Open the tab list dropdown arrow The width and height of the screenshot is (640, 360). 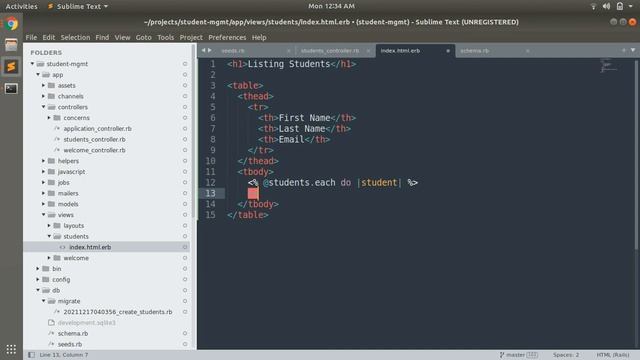pos(633,50)
